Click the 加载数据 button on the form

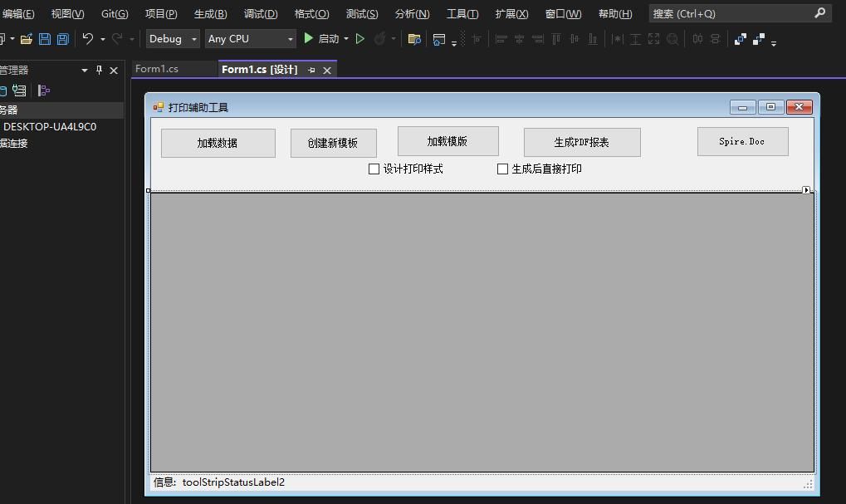tap(218, 142)
